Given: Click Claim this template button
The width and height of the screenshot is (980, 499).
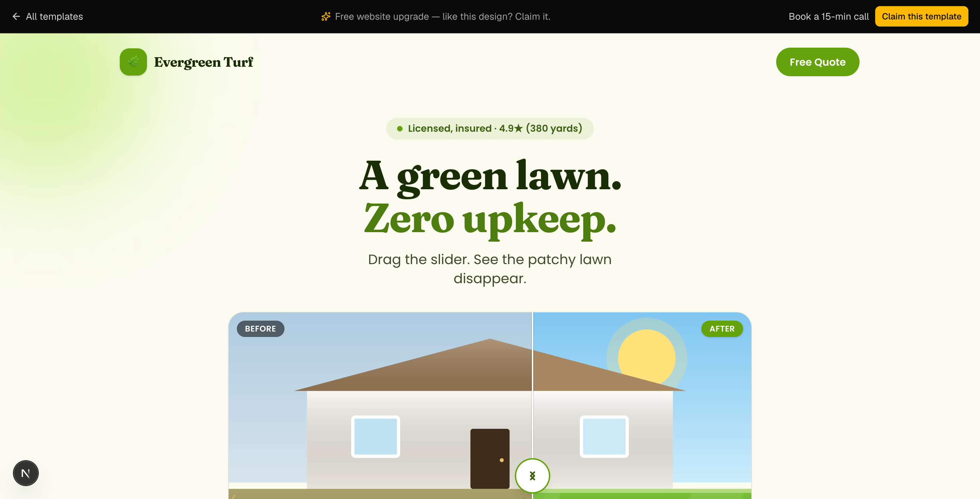Looking at the screenshot, I should (x=921, y=16).
